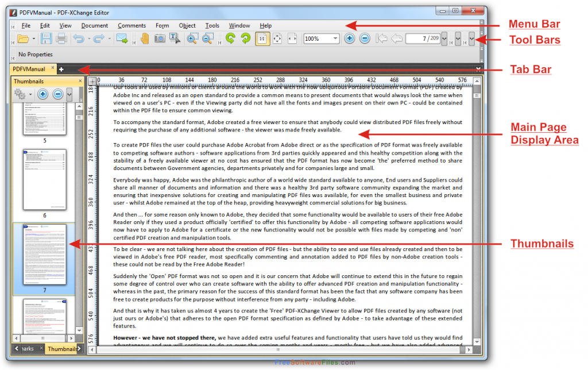Enable Fit Page view mode
Viewport: 588px width, 370px height.
click(276, 38)
